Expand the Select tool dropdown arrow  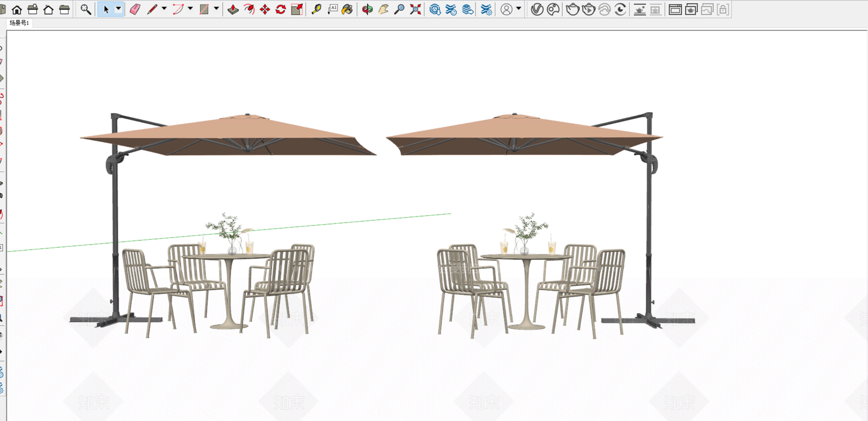(118, 9)
